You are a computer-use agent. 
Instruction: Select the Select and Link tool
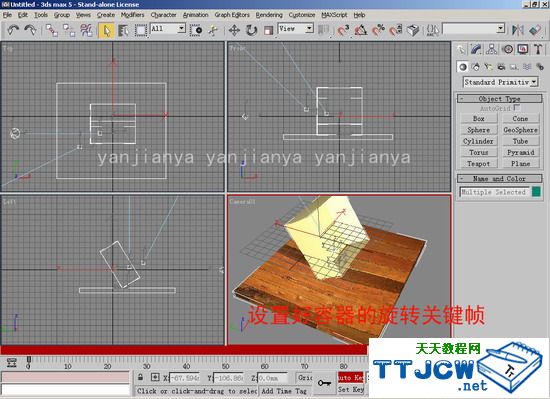pos(52,30)
